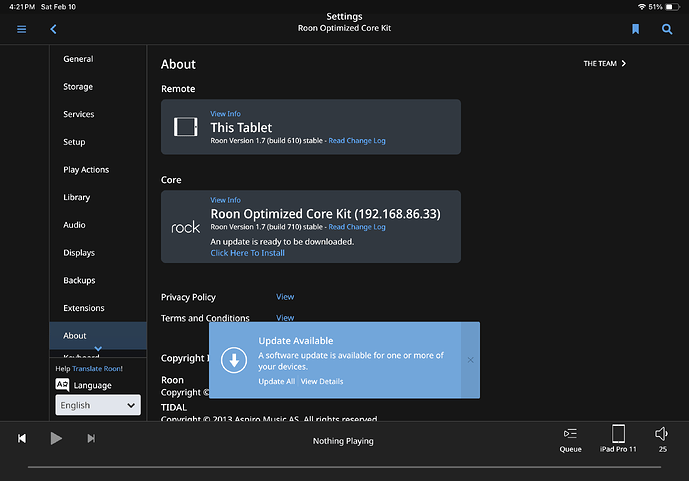
Task: Read Change Log for build 610
Action: point(357,141)
